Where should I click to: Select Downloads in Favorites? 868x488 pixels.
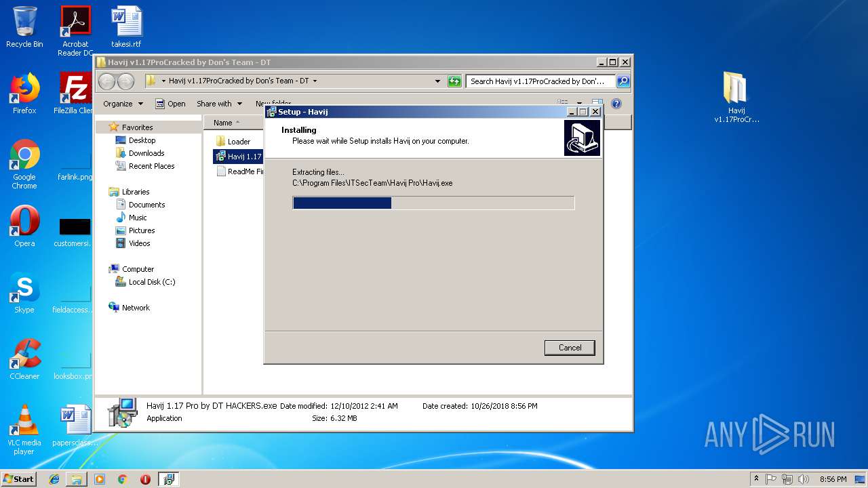click(x=146, y=153)
